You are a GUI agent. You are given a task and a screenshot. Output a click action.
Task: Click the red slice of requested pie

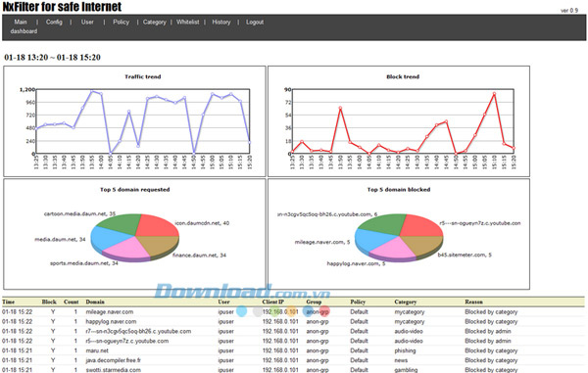tap(158, 226)
